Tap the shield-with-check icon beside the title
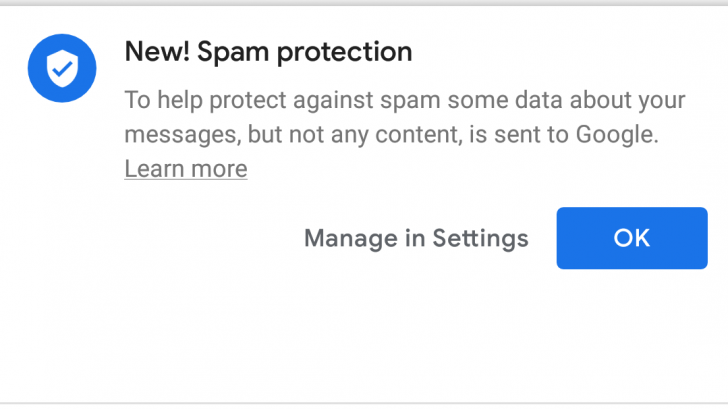Screen dimensions: 728x409 pos(62,69)
